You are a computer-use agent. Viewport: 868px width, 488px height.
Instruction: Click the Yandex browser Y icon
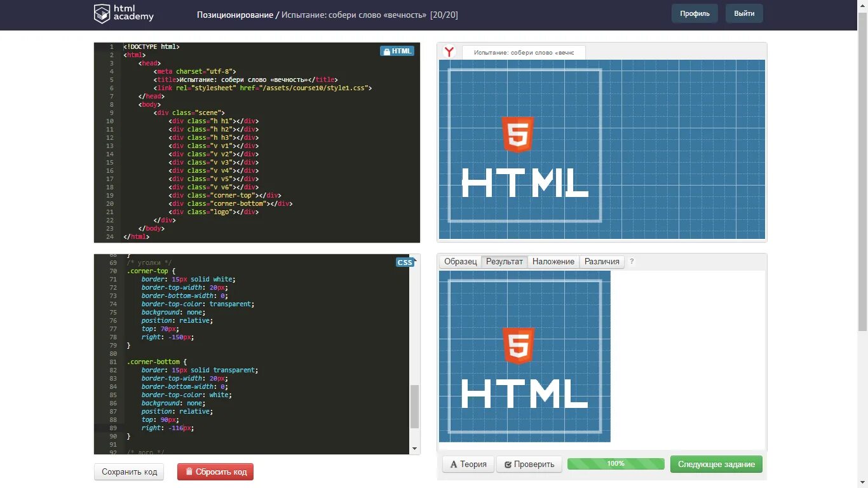pyautogui.click(x=449, y=52)
